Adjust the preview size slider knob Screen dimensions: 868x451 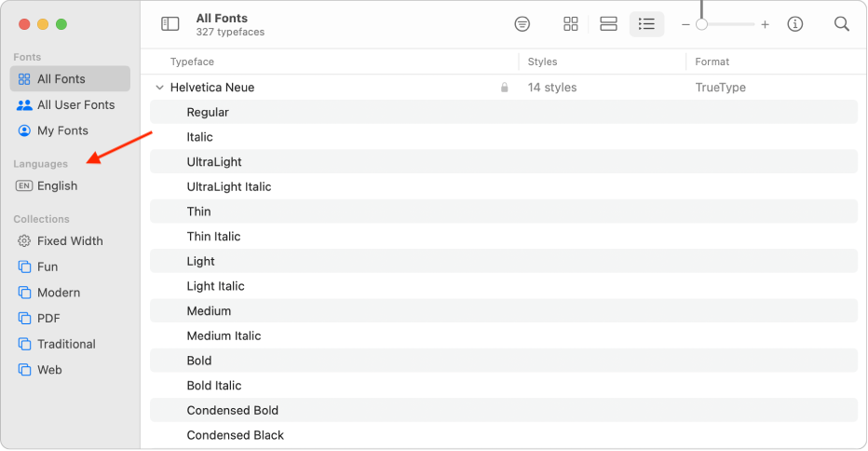pos(701,24)
